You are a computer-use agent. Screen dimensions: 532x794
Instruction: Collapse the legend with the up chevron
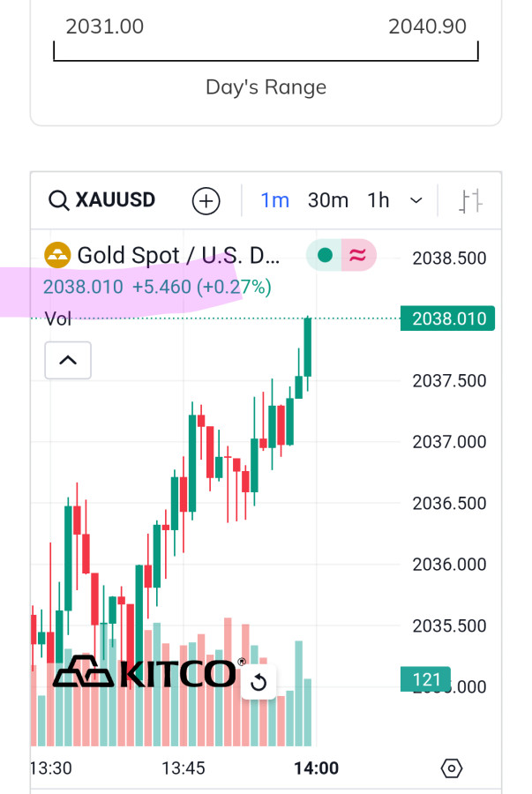click(x=68, y=360)
